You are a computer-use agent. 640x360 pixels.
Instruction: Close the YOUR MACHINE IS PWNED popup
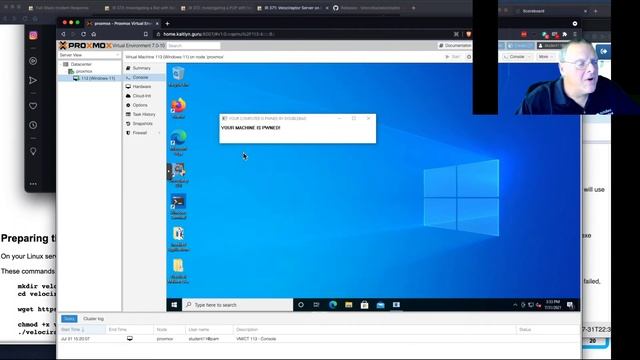point(369,118)
